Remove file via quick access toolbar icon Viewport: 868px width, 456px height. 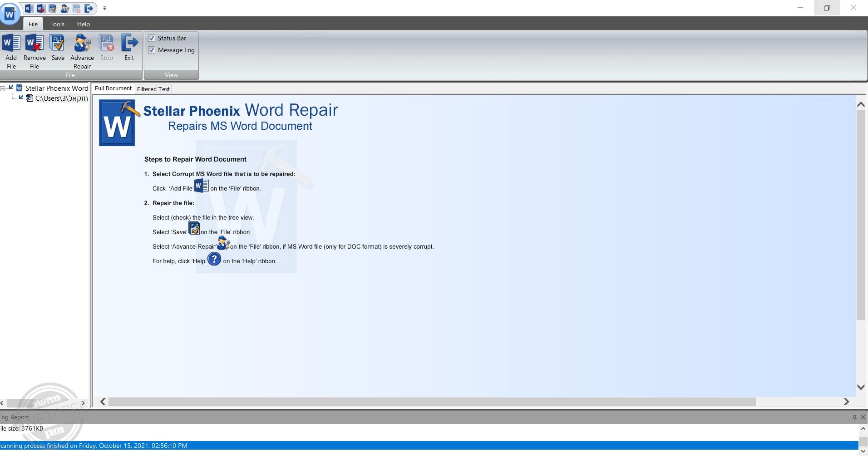41,8
